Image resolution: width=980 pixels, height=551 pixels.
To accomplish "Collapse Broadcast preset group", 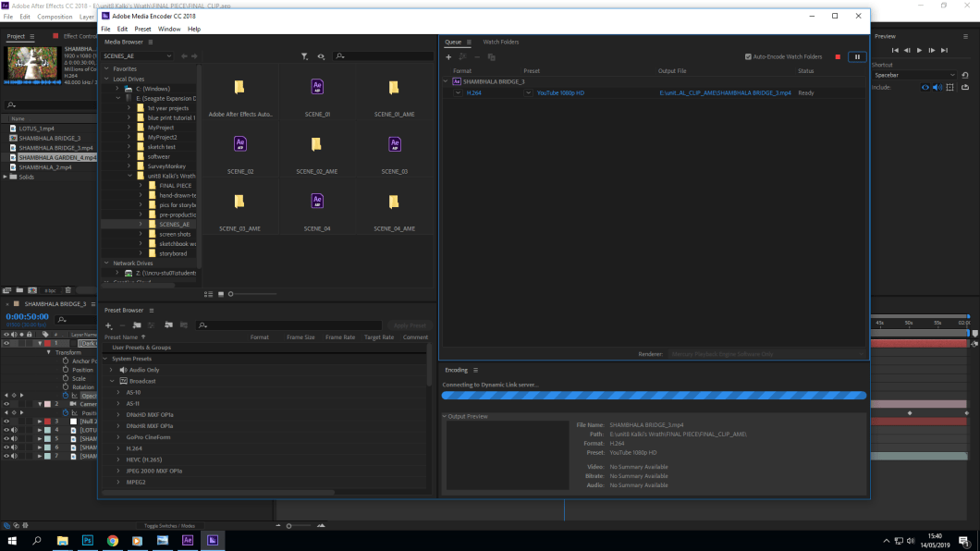I will (x=112, y=381).
